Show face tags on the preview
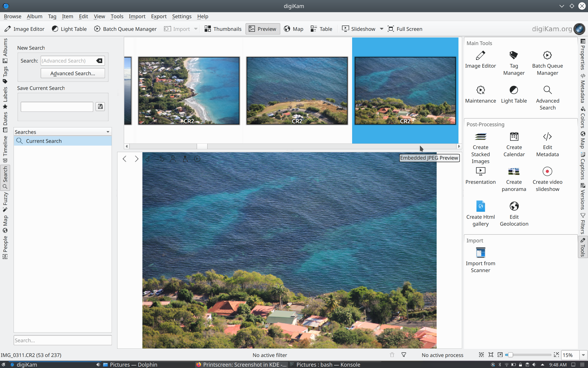588x368 pixels. point(173,159)
